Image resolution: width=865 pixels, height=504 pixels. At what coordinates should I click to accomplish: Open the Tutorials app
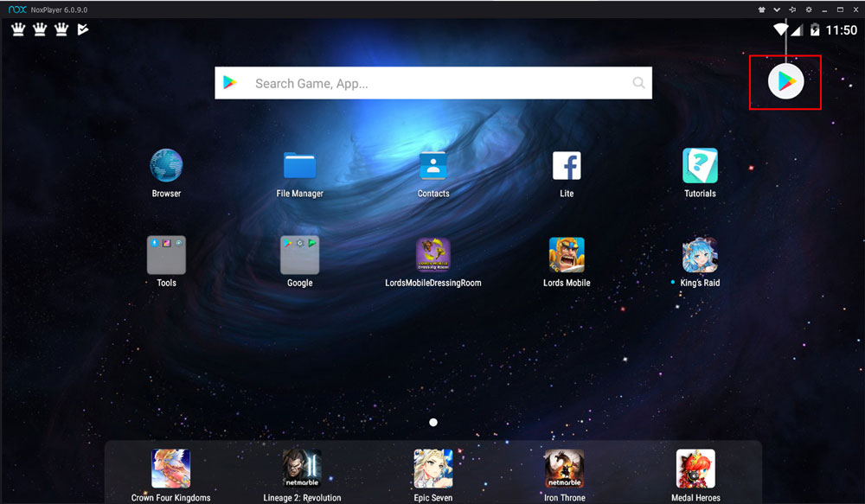pyautogui.click(x=700, y=165)
